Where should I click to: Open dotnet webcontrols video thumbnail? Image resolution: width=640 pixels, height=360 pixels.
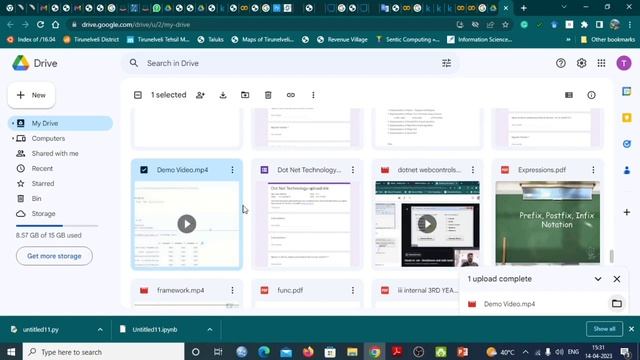(427, 224)
